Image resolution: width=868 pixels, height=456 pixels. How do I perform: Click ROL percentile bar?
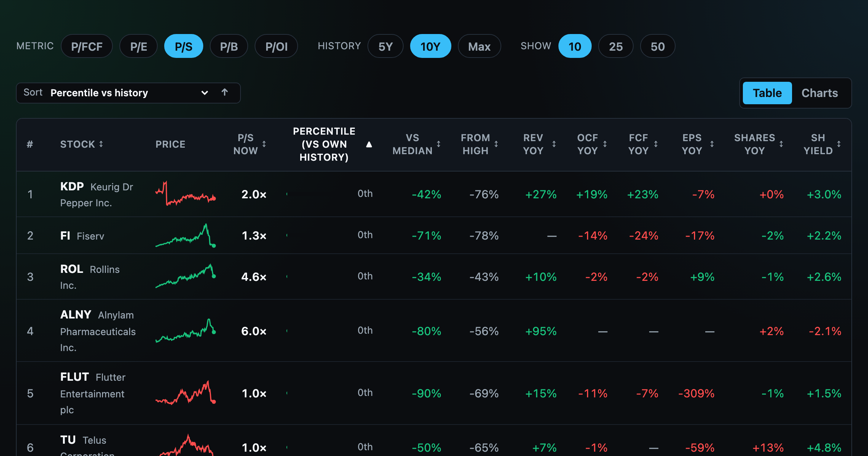(x=318, y=276)
